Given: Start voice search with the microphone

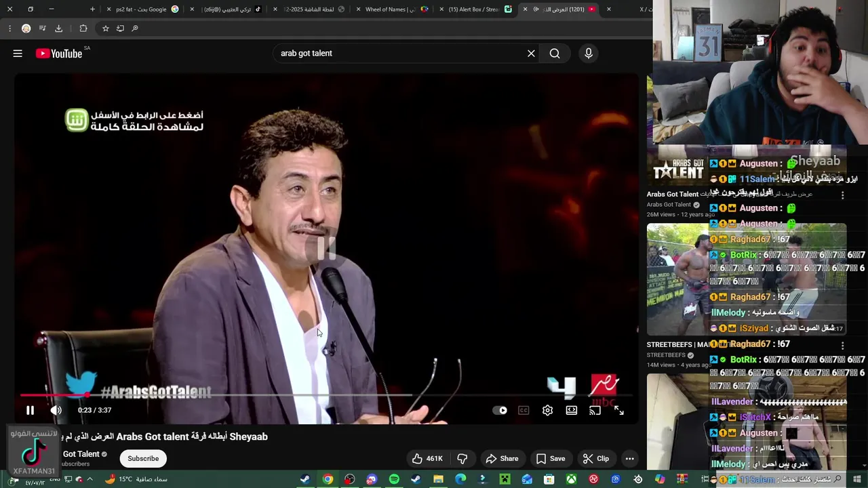Looking at the screenshot, I should pos(589,54).
